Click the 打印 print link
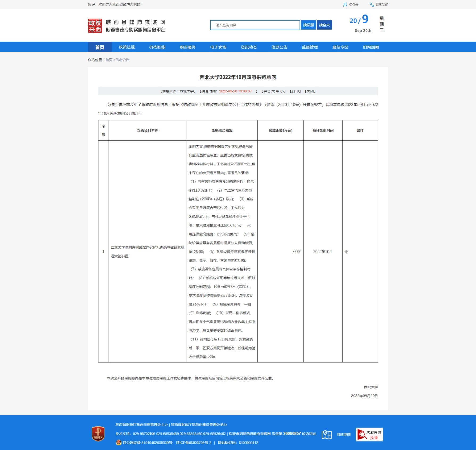 [296, 91]
